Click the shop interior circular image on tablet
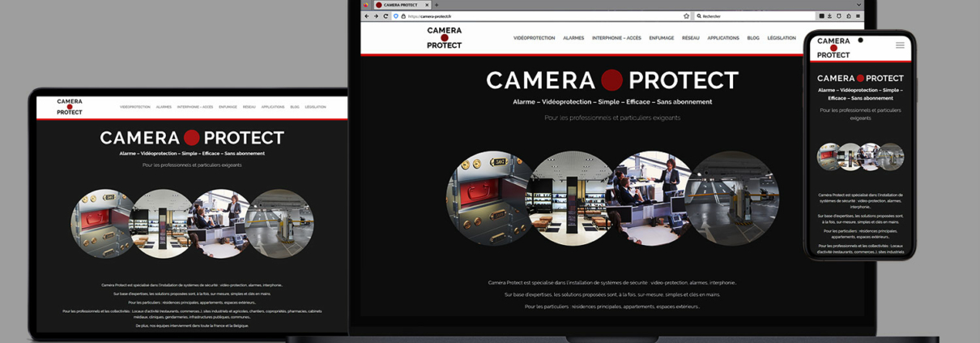The width and height of the screenshot is (980, 343). tap(163, 224)
